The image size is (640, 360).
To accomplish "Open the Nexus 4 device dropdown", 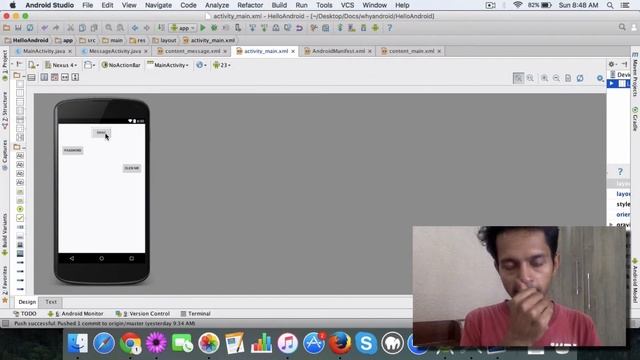I will (61, 65).
